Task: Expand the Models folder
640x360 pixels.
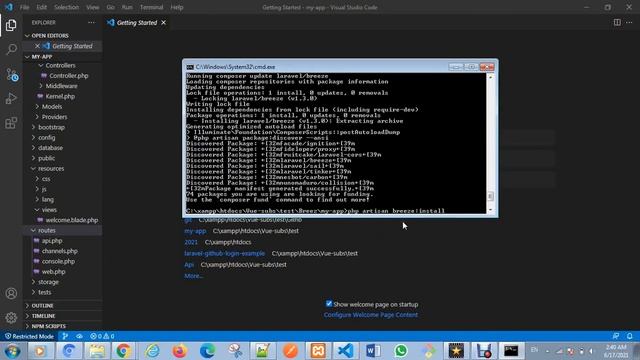Action: pos(52,107)
